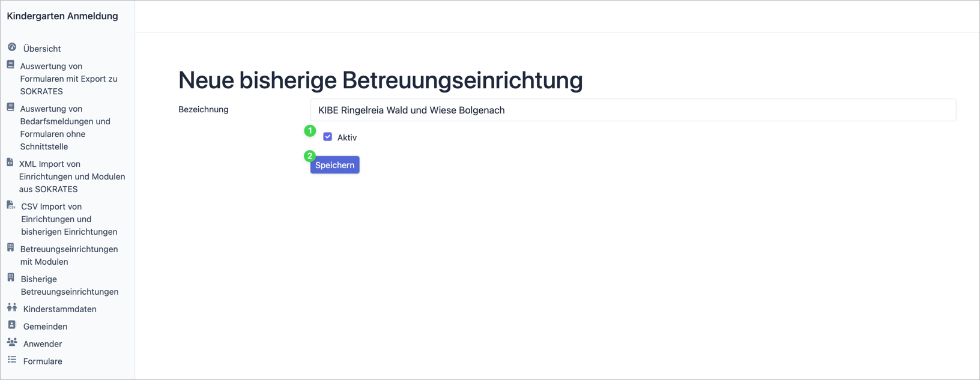
Task: Click the Kinderstammdaten children icon
Action: (12, 308)
